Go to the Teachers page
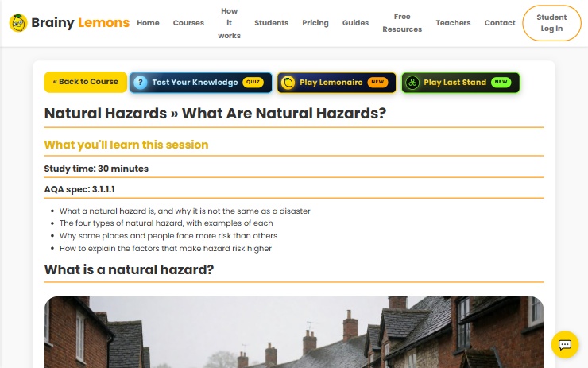The width and height of the screenshot is (588, 368). [x=453, y=23]
